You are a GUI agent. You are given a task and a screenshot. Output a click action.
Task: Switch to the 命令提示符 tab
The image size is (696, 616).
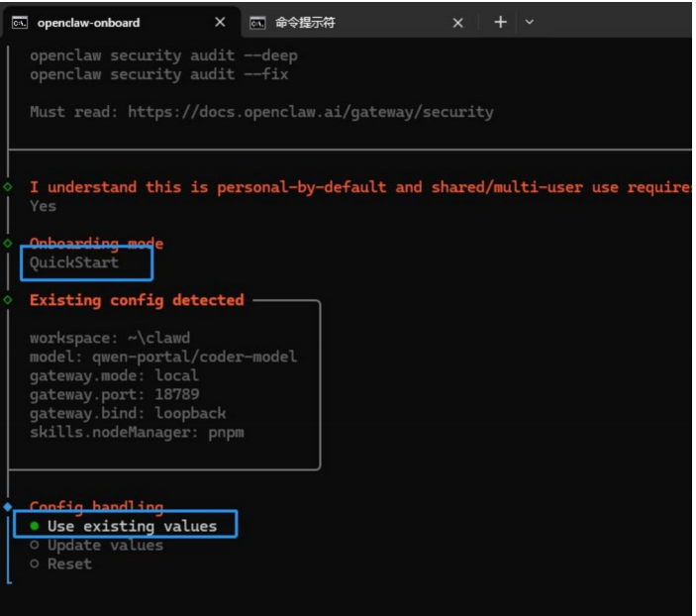click(x=305, y=23)
